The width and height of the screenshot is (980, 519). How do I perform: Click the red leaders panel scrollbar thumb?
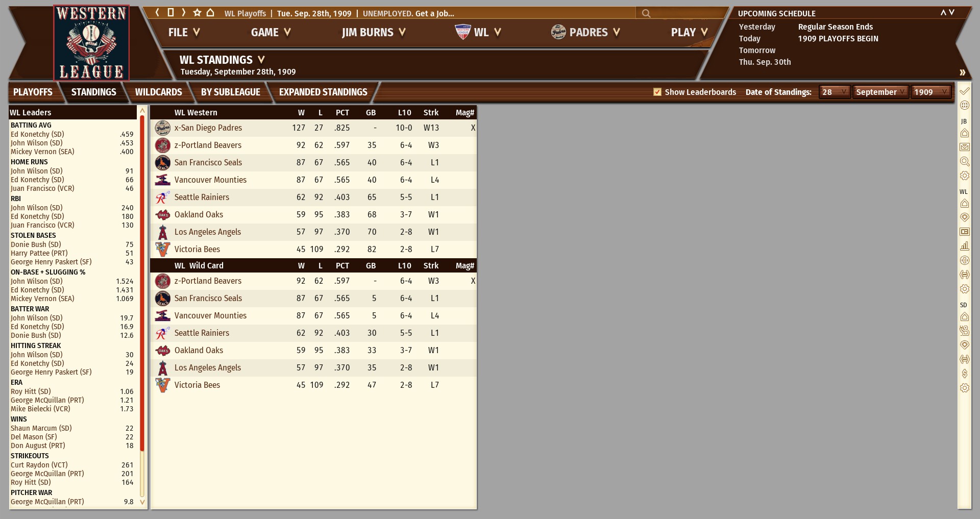tap(142, 283)
